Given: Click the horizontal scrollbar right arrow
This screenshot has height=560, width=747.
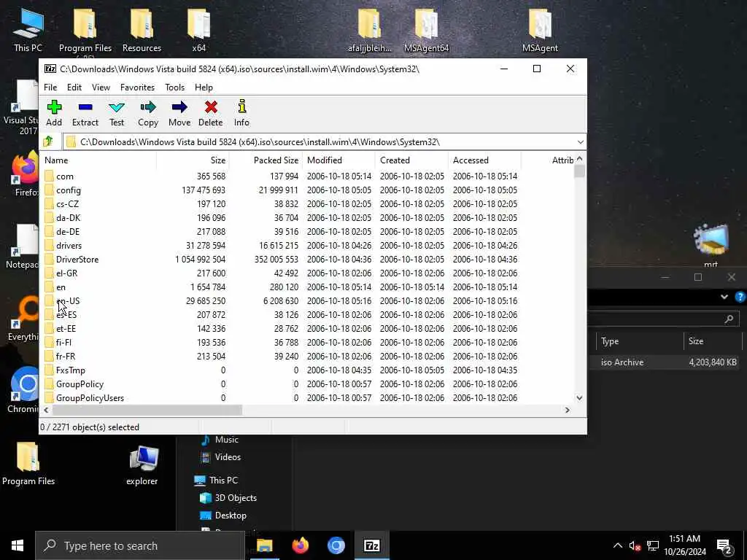Looking at the screenshot, I should pyautogui.click(x=567, y=410).
